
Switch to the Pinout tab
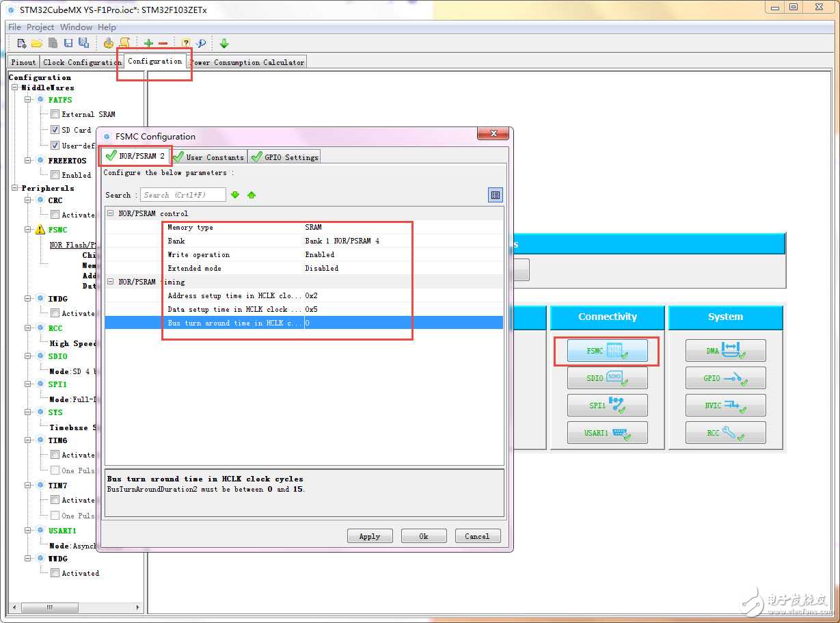(x=24, y=62)
